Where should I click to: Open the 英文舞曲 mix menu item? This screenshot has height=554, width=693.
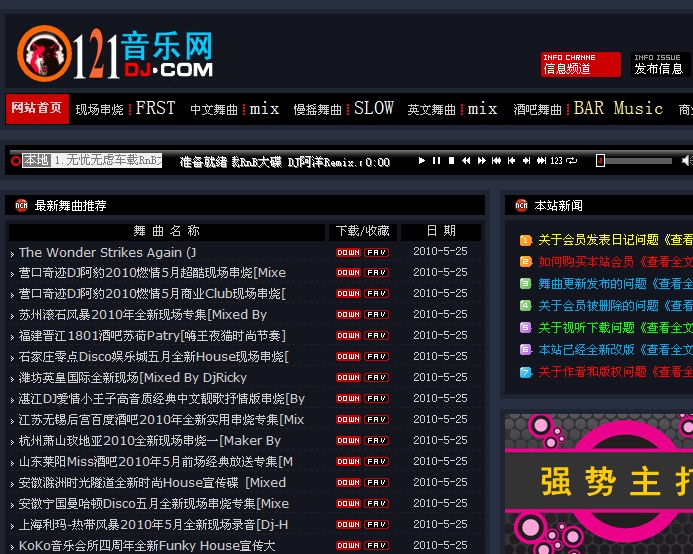point(452,108)
